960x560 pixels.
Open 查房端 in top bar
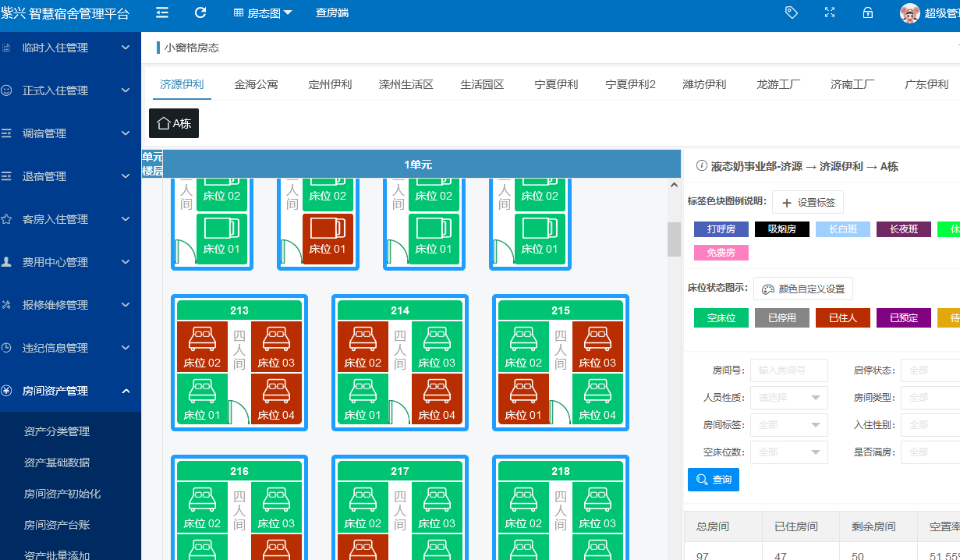[x=332, y=12]
